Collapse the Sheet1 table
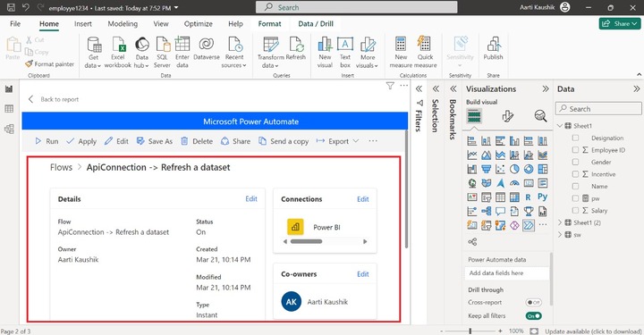644x335 pixels. [560, 126]
